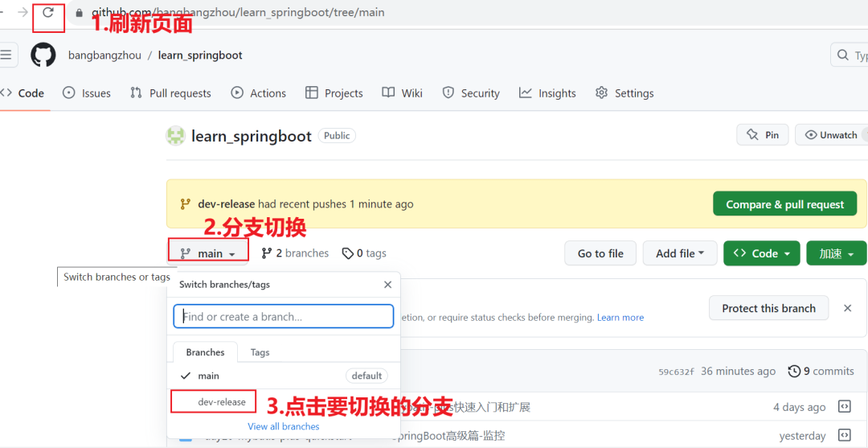Click the clock icon beside 9 commits

click(x=794, y=371)
